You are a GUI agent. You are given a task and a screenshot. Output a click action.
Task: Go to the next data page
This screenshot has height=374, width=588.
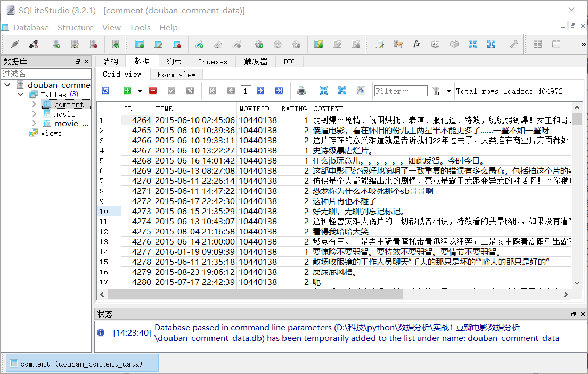pos(260,91)
